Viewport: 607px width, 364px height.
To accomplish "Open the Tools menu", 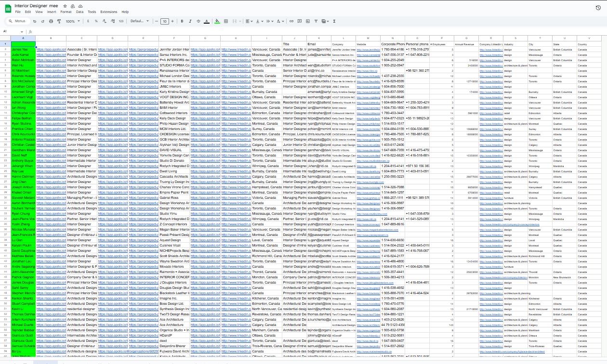I will point(92,12).
